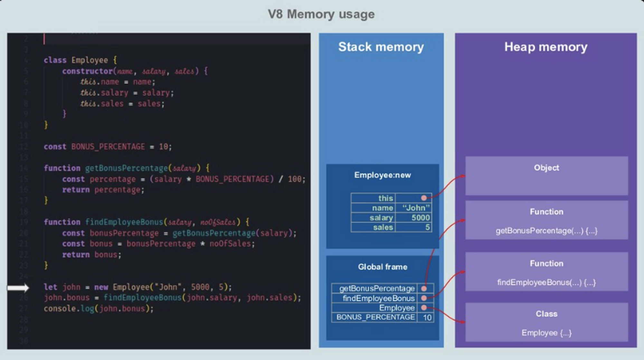Click the Global frame title
This screenshot has height=360, width=644.
pos(382,267)
